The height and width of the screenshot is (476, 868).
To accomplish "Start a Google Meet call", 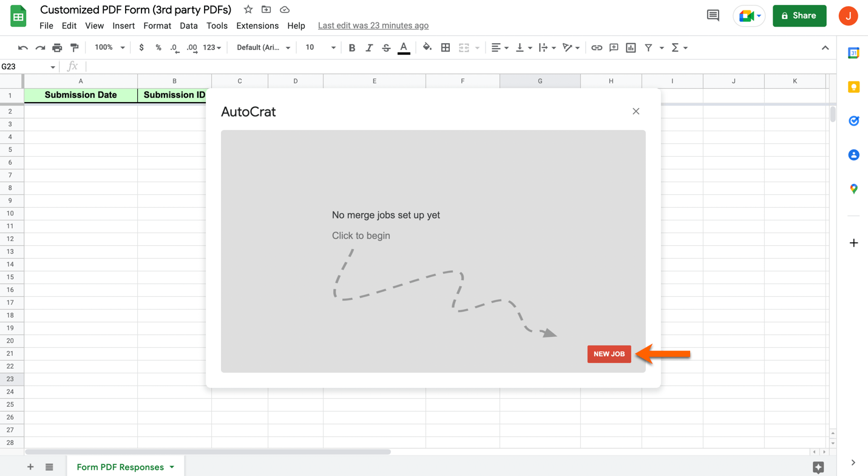I will click(749, 16).
